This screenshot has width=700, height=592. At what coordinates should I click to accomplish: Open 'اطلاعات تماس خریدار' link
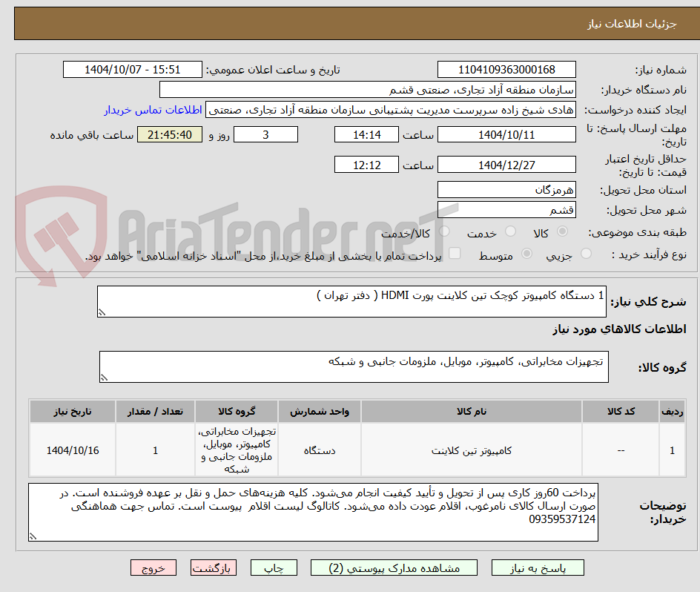click(153, 110)
